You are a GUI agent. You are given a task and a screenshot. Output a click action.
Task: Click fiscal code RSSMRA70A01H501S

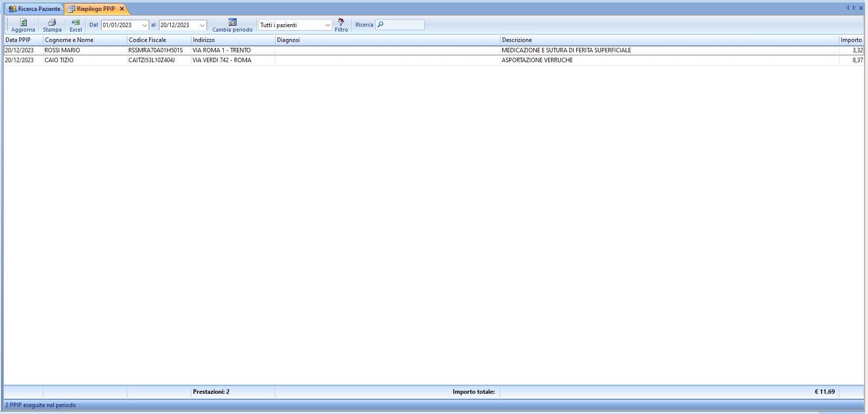click(156, 50)
